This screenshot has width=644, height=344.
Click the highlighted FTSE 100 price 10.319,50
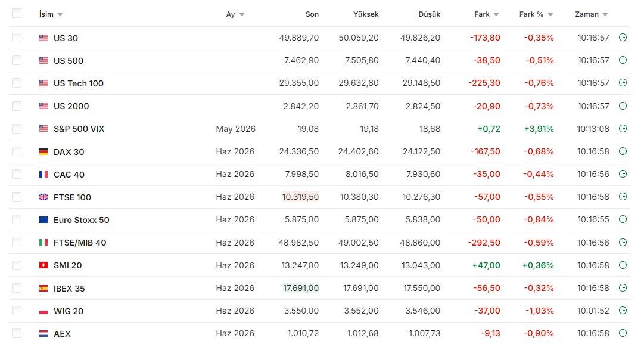(x=300, y=197)
